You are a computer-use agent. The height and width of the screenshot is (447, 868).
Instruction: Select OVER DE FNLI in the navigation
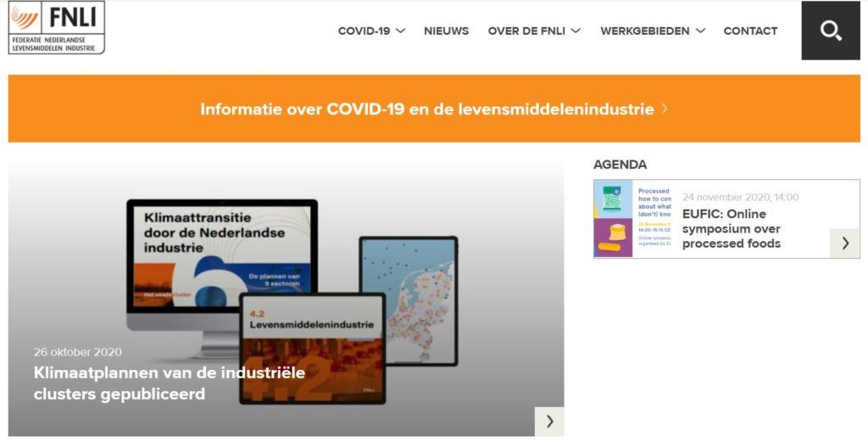pos(526,31)
